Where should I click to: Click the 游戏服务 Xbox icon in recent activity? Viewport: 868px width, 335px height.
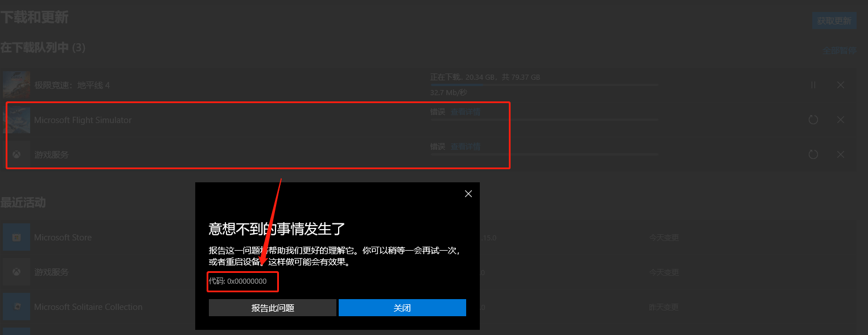point(17,272)
